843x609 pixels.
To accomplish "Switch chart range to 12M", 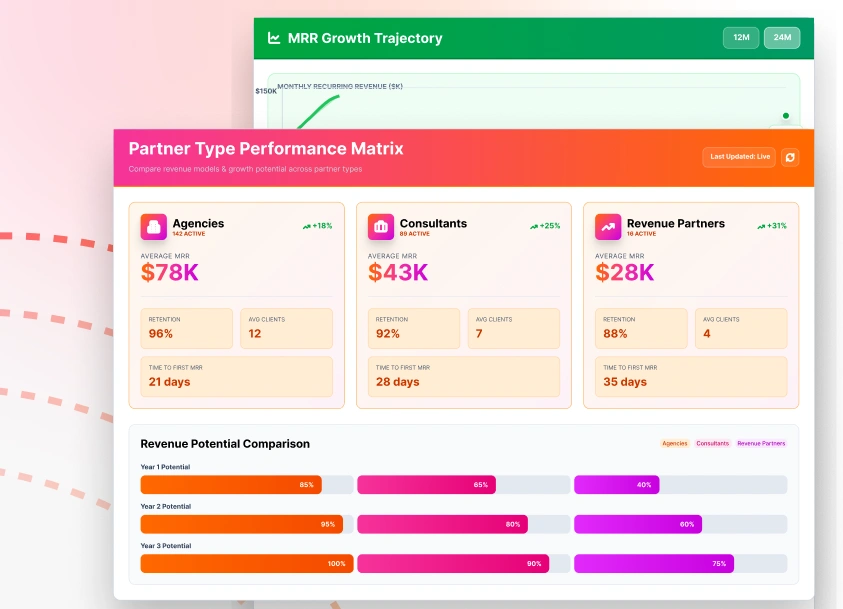I will click(741, 38).
